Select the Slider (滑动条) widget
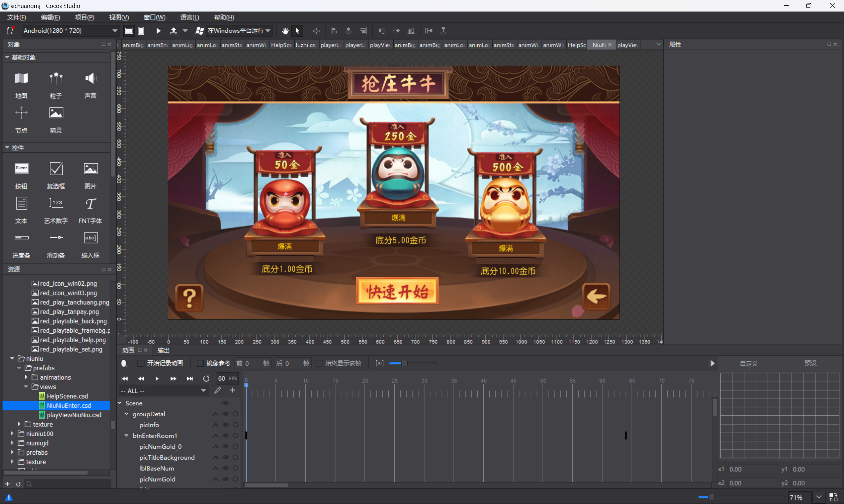844x504 pixels. pos(56,244)
